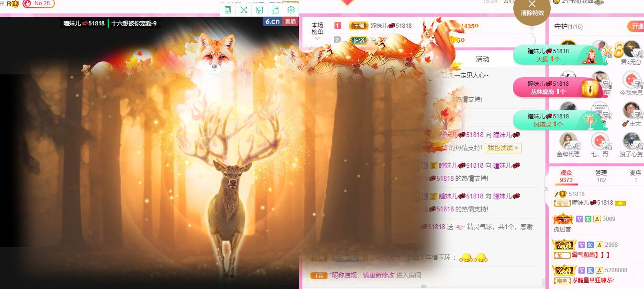Click the 龙 badge before 霸气和尚

click(562, 255)
